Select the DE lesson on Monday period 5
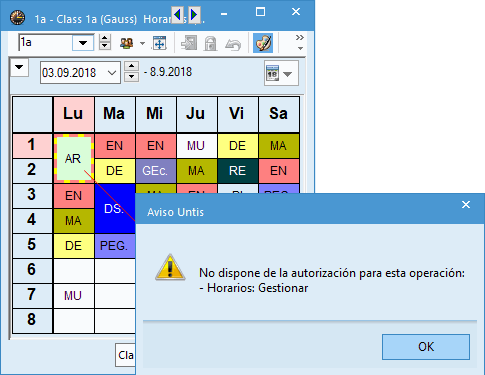 pyautogui.click(x=73, y=246)
